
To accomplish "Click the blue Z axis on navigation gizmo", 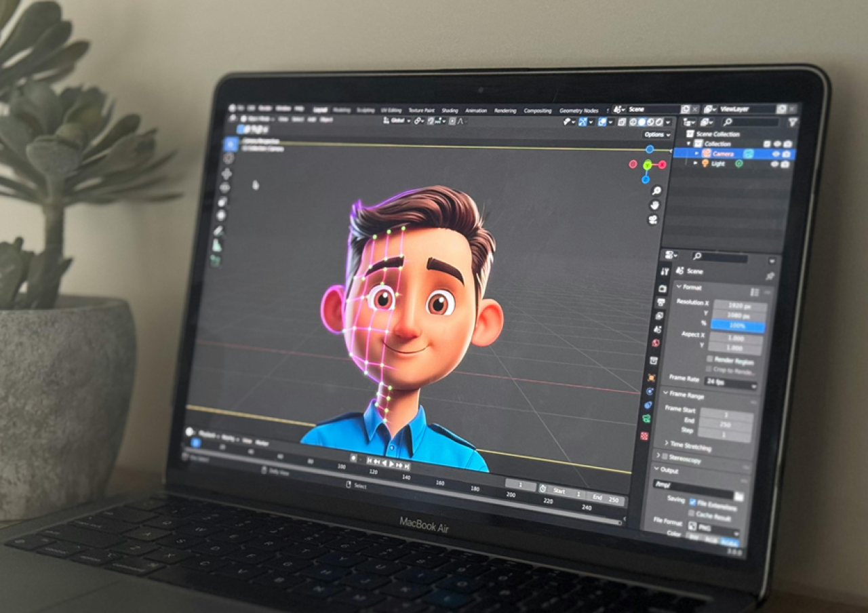I will click(646, 180).
